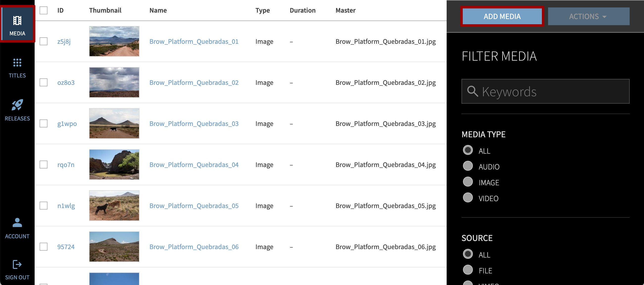Expand the Actions dropdown menu
The width and height of the screenshot is (644, 285).
(x=588, y=17)
